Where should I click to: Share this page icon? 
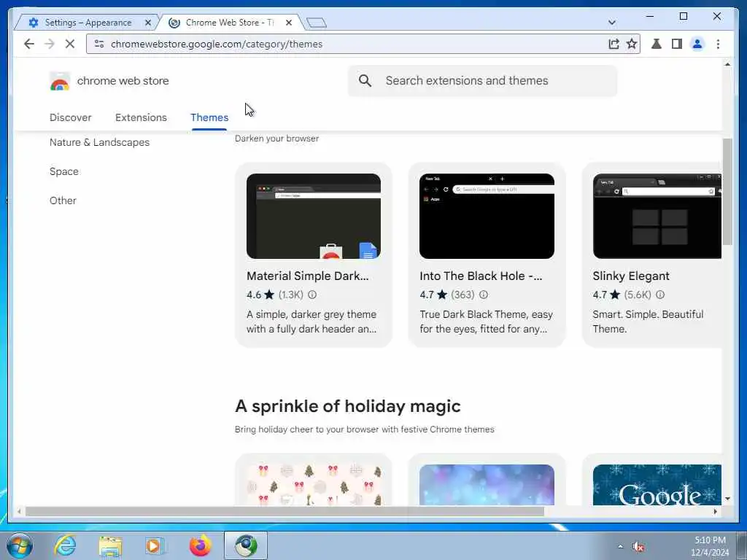614,44
